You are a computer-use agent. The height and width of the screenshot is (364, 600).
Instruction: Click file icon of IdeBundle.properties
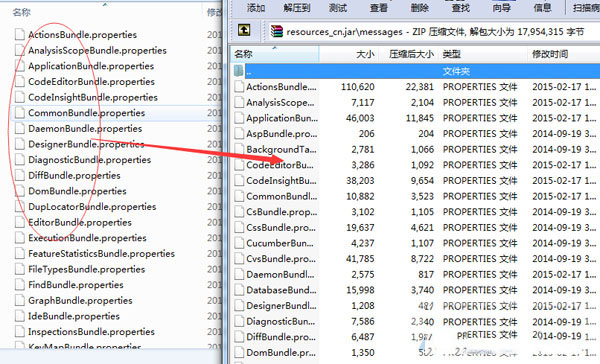[x=20, y=317]
